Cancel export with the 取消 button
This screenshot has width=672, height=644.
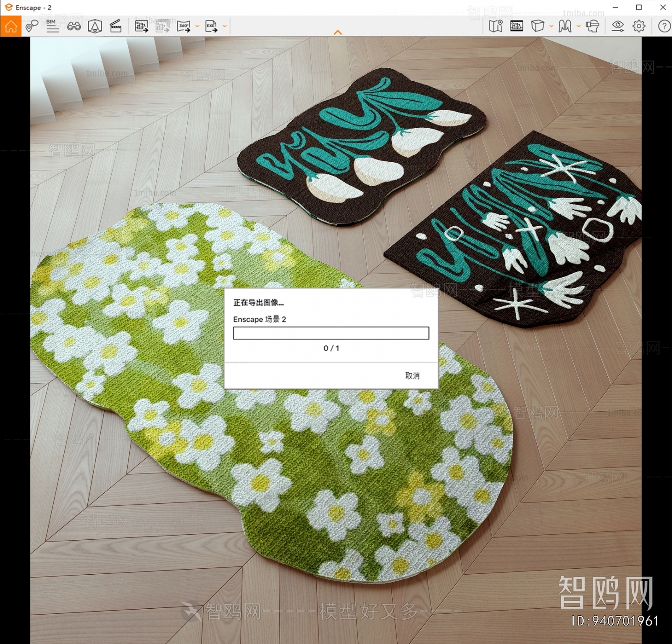coord(412,376)
